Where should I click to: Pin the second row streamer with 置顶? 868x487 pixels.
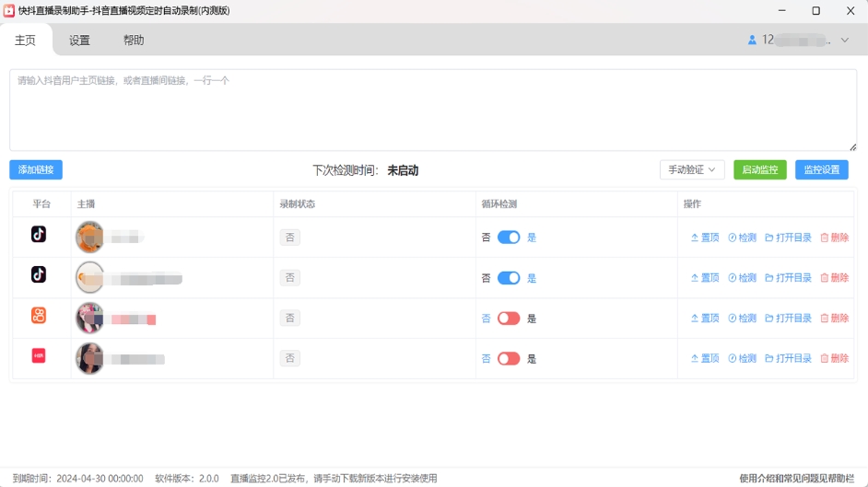[705, 277]
